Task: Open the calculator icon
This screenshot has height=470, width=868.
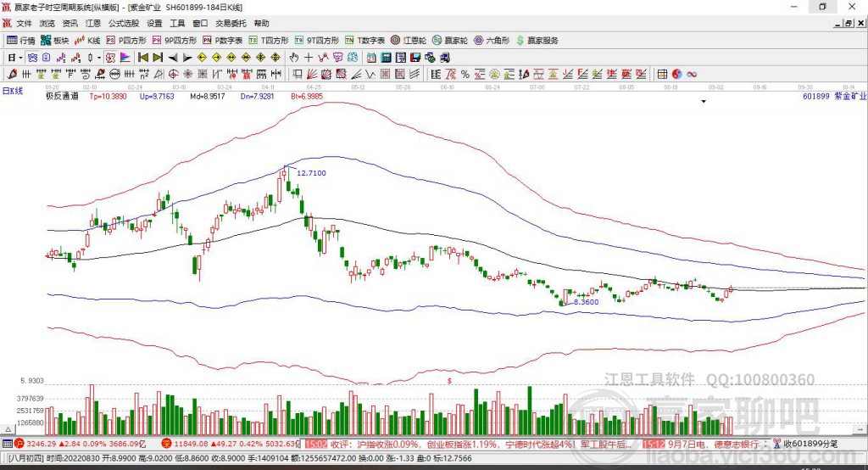Action: click(386, 58)
